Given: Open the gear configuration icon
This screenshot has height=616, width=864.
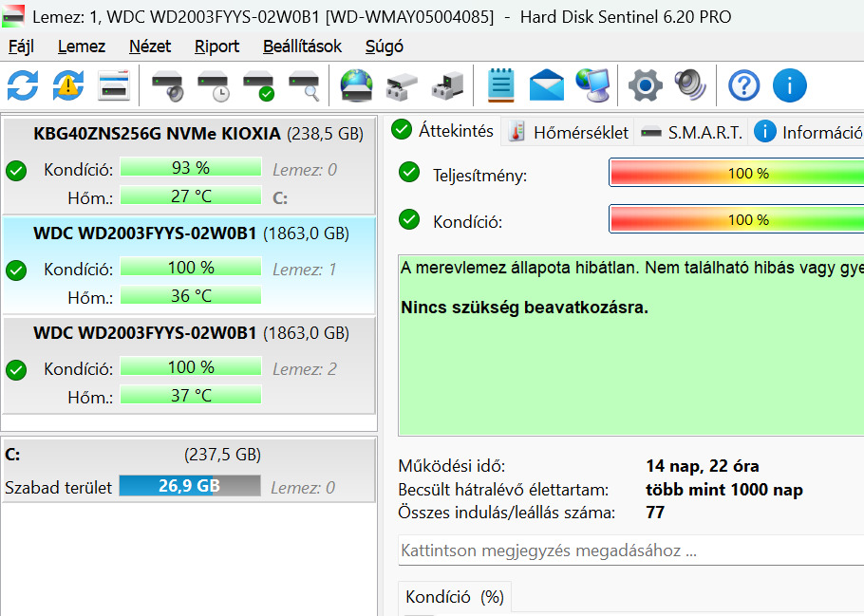Looking at the screenshot, I should (646, 85).
